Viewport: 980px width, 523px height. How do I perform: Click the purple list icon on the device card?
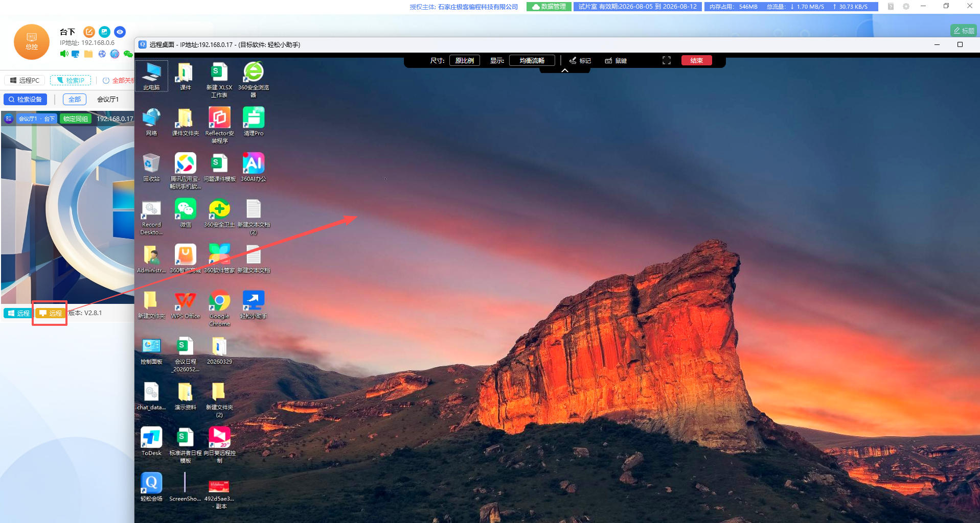8,118
